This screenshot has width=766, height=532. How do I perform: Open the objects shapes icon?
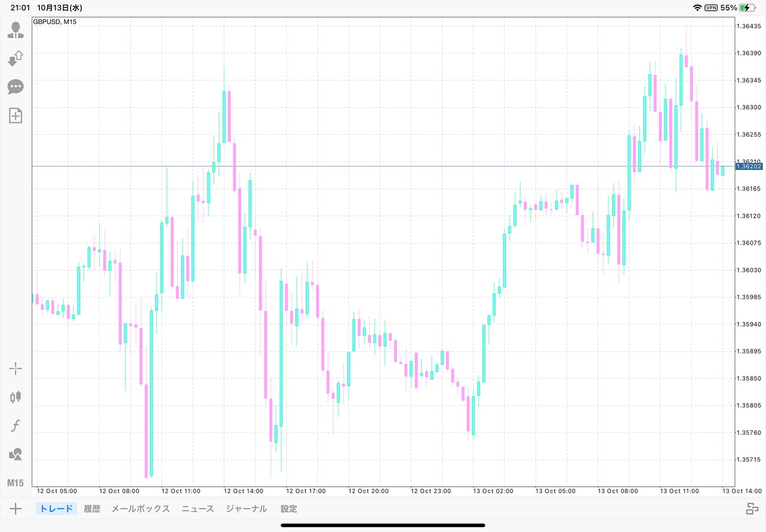click(x=16, y=455)
